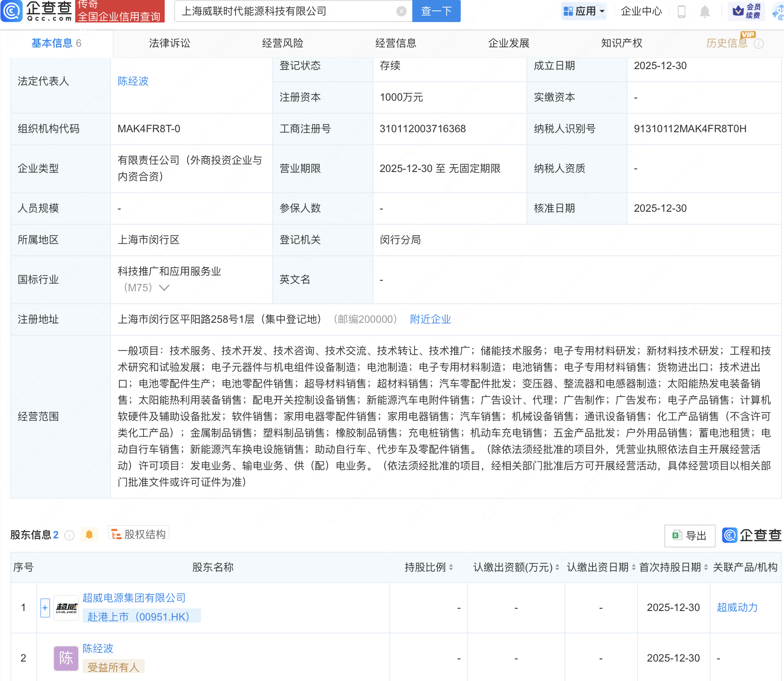Click the Qichacha logo in header
The width and height of the screenshot is (784, 681).
[37, 11]
